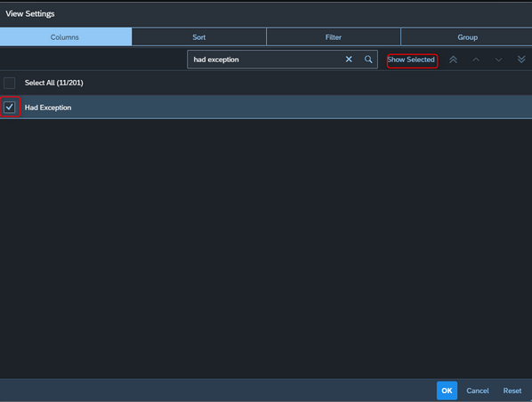
Task: Tick the Select All (11/201) checkbox
Action: 10,83
